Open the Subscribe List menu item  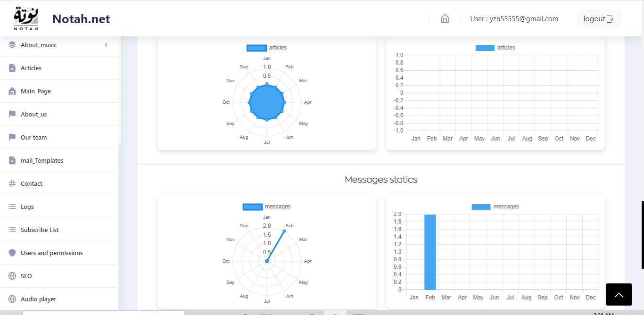pyautogui.click(x=40, y=230)
